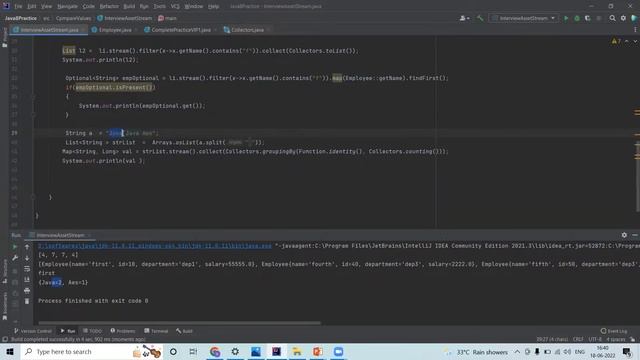
Task: Open more tabs options menu
Action: pos(635,30)
